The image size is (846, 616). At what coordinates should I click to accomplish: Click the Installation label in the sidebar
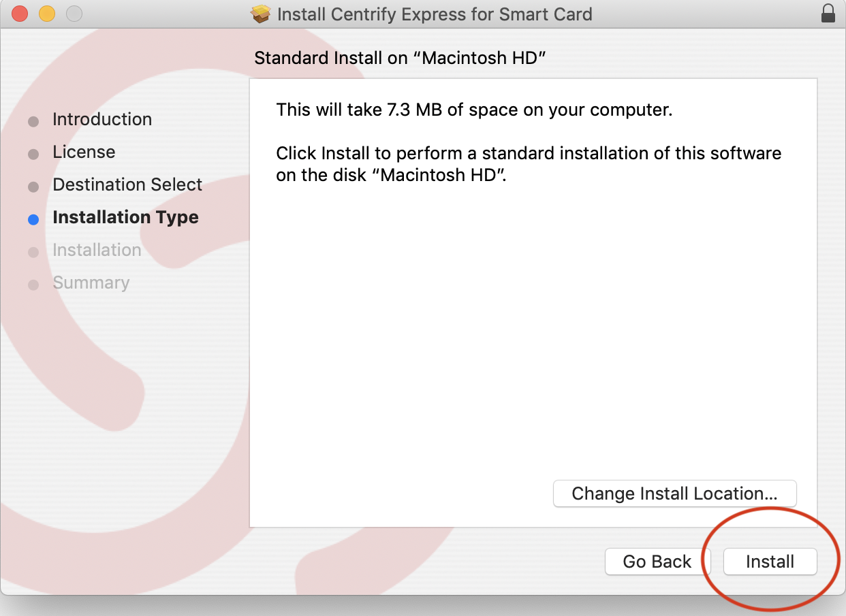coord(97,250)
